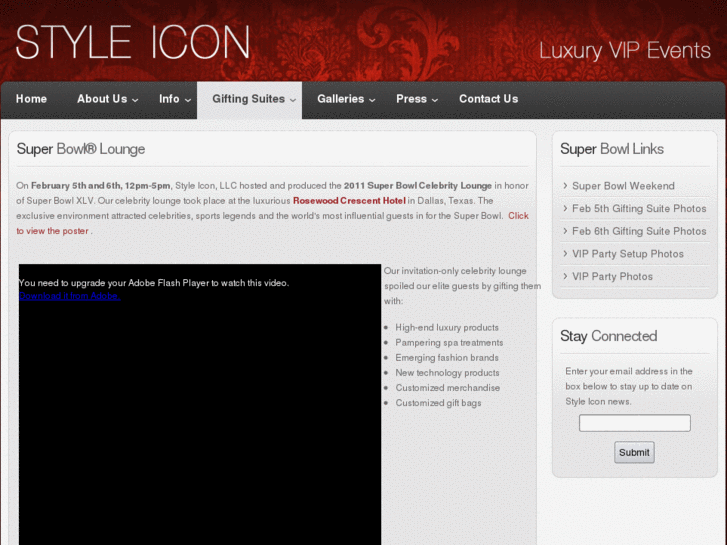Click arrow icon beside Super Bowl Weekend
Image resolution: width=727 pixels, height=545 pixels.
point(565,186)
